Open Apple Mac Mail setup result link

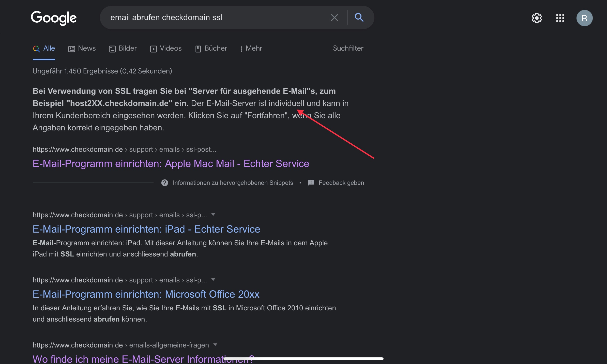(x=171, y=163)
